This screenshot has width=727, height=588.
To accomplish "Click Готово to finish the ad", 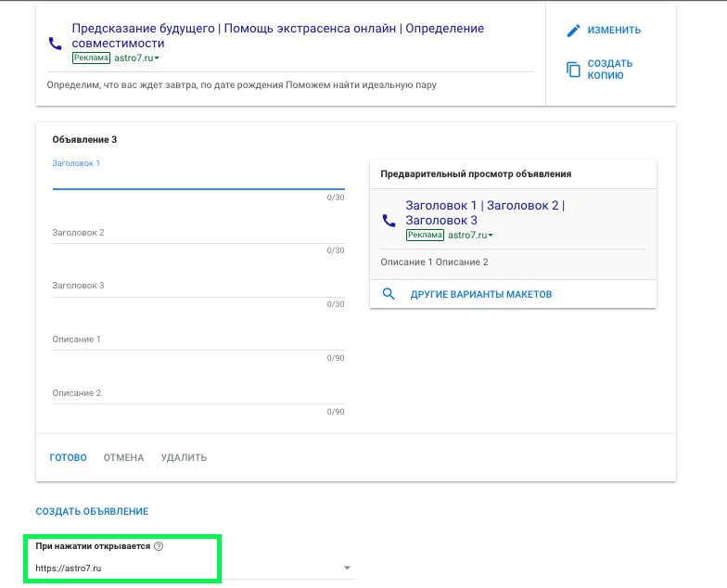I will click(x=69, y=458).
